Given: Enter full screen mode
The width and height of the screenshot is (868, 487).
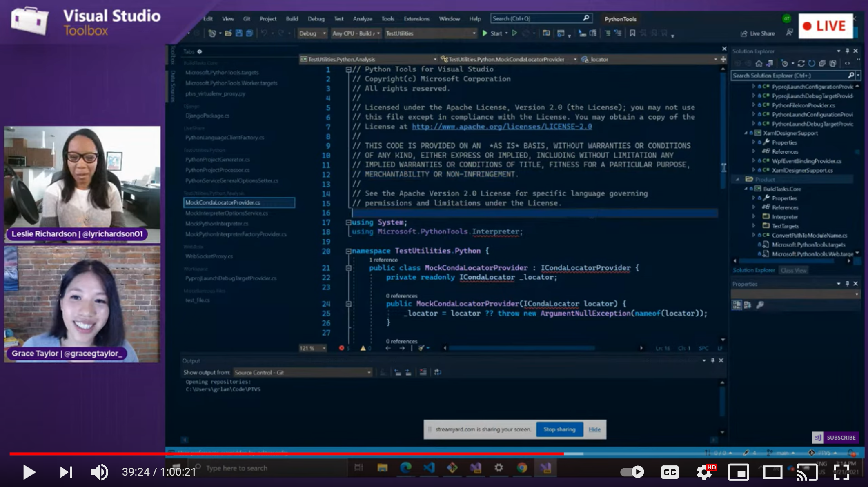Looking at the screenshot, I should click(x=841, y=472).
